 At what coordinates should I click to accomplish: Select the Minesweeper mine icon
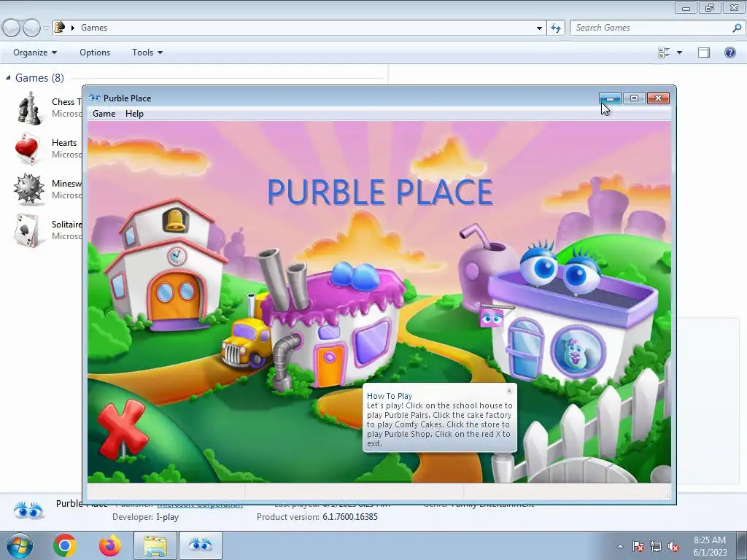[x=28, y=189]
